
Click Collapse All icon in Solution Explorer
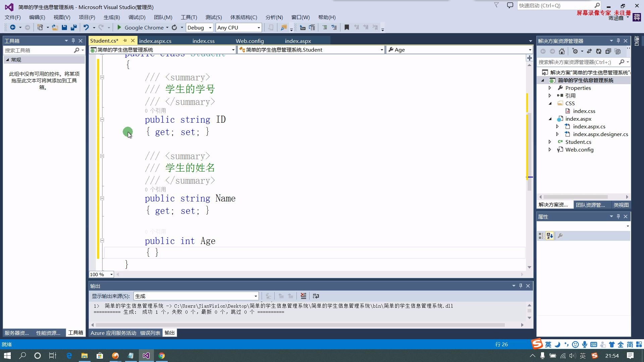[608, 51]
